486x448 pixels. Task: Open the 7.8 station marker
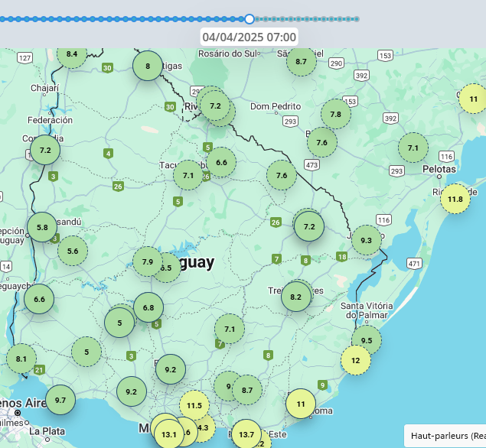coord(336,114)
